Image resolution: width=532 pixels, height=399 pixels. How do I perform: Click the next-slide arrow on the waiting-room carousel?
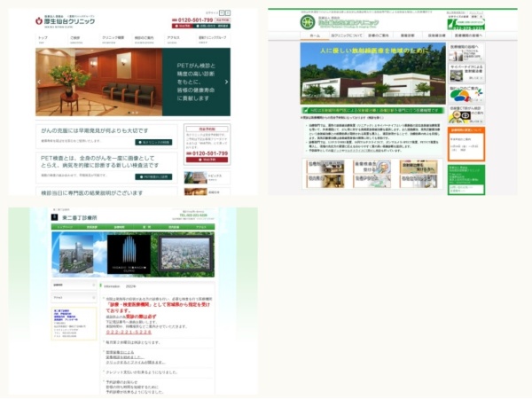(x=226, y=82)
